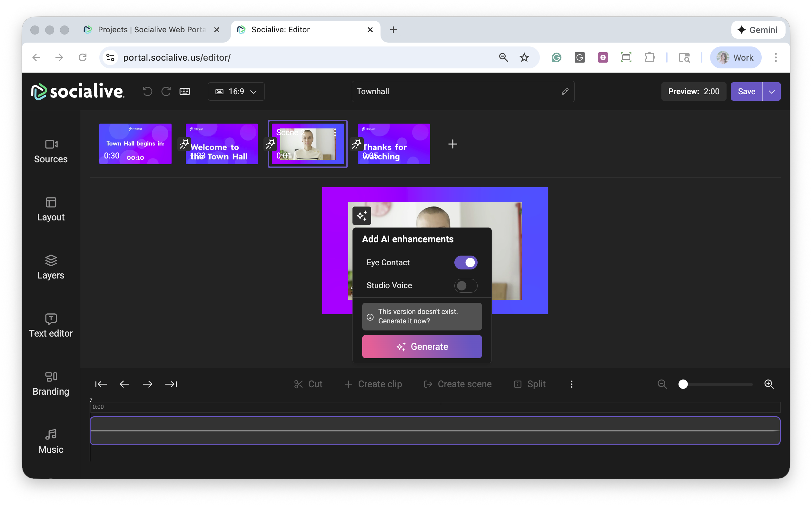Open the Layers sidebar panel

click(x=51, y=268)
